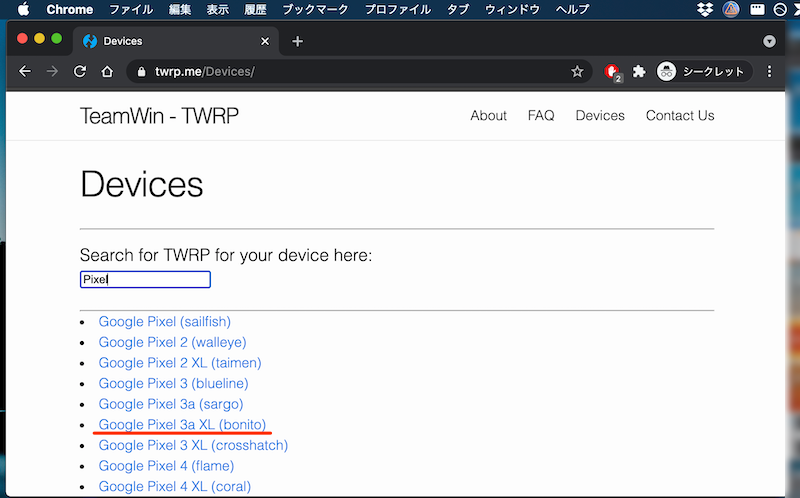Open the プロファイル menu
The image size is (800, 498).
[x=397, y=9]
